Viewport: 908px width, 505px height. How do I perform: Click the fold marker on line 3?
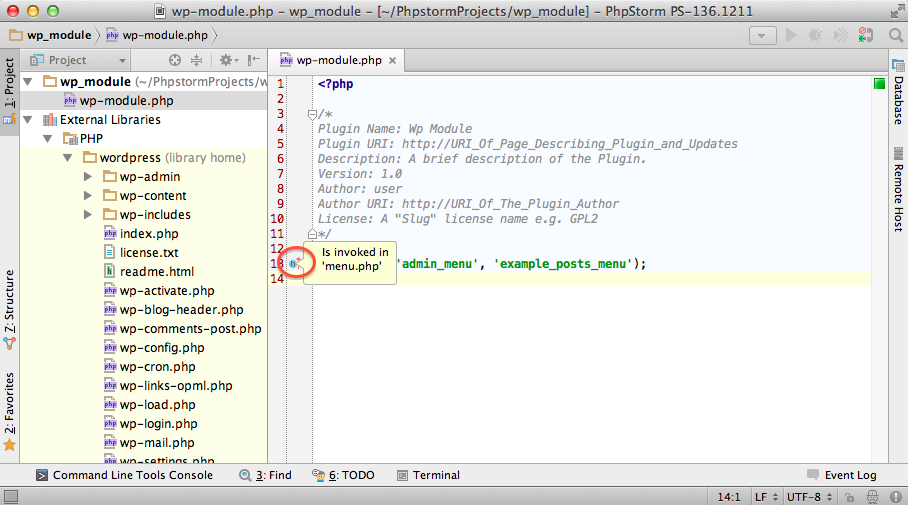pos(312,114)
